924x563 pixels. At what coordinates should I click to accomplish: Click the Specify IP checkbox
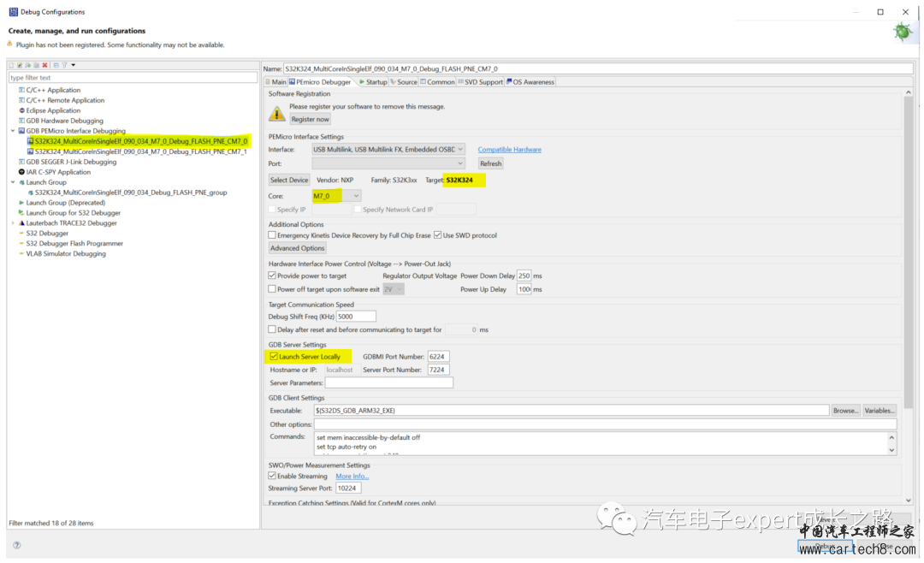pyautogui.click(x=272, y=210)
